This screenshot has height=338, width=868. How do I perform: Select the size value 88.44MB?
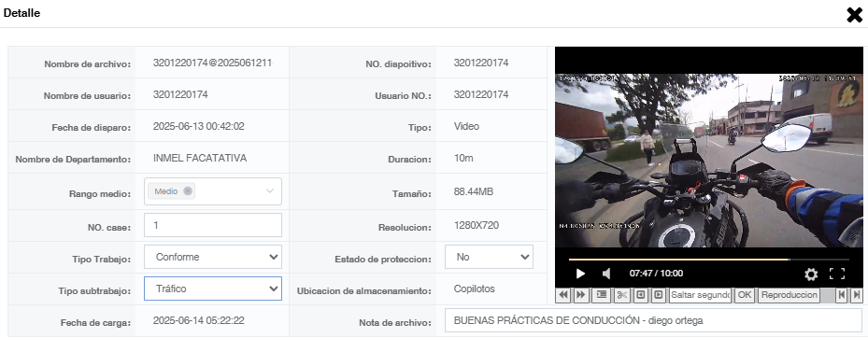474,192
